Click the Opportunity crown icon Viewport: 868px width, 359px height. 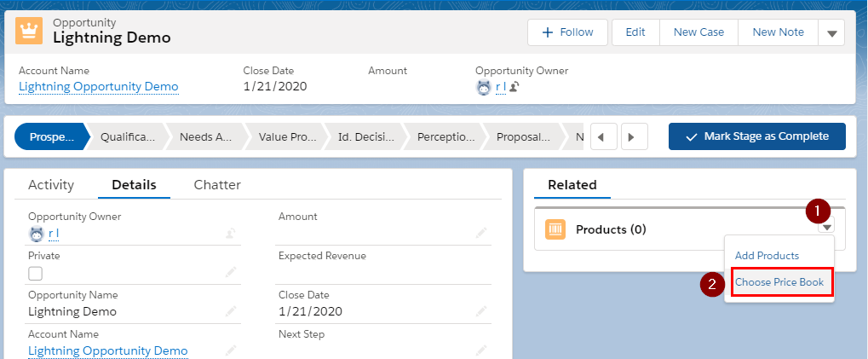click(x=29, y=31)
